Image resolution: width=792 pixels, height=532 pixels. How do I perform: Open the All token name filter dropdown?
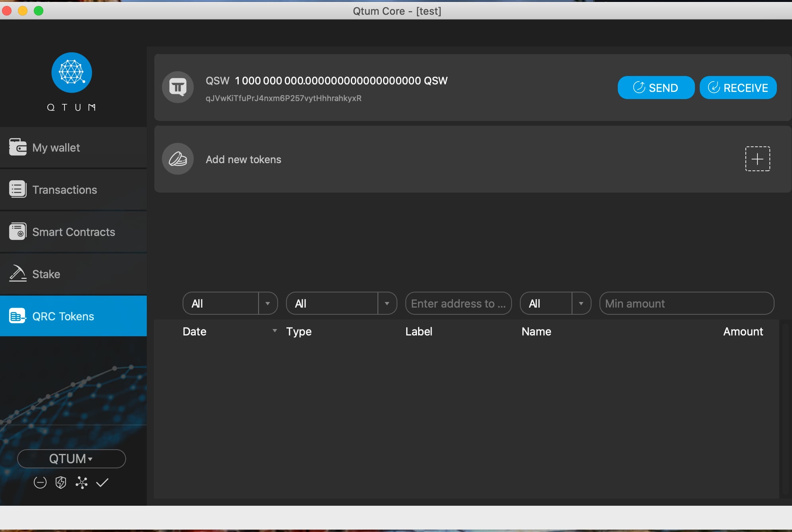pyautogui.click(x=581, y=304)
